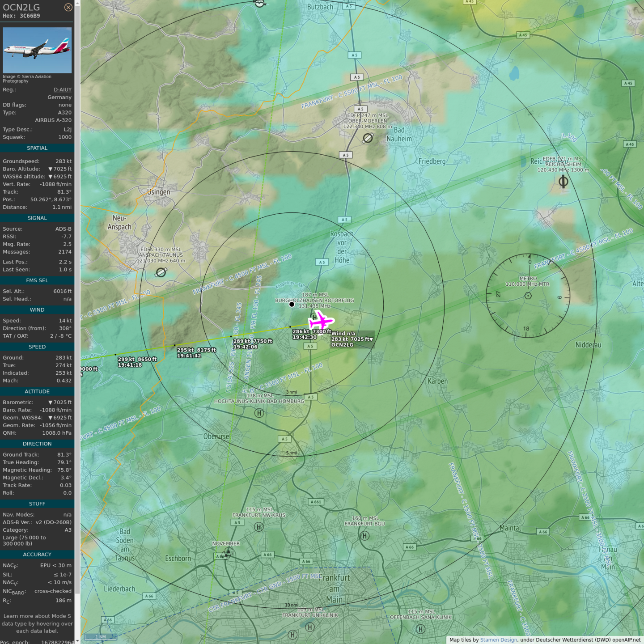Click the METRO VOR hexagon at compass center
Viewport: 644px width, 644px height.
[x=528, y=296]
